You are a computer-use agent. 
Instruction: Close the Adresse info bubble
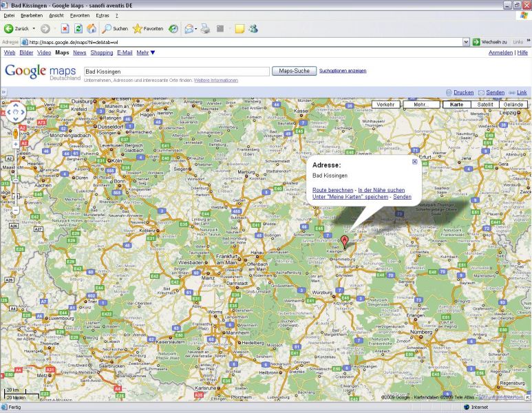click(x=414, y=162)
